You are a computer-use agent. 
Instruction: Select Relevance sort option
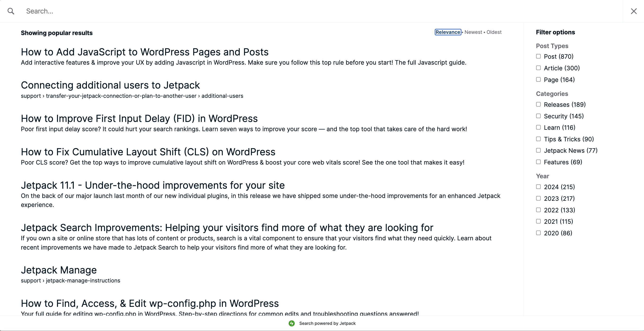coord(448,32)
